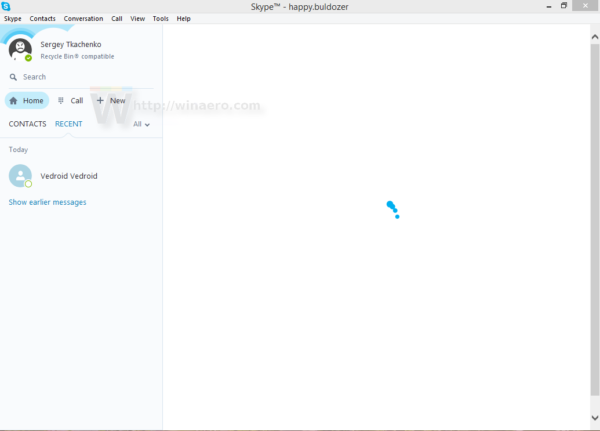Click the Sergey Tkachenko profile name
Viewport: 600px width, 431px height.
coord(71,44)
